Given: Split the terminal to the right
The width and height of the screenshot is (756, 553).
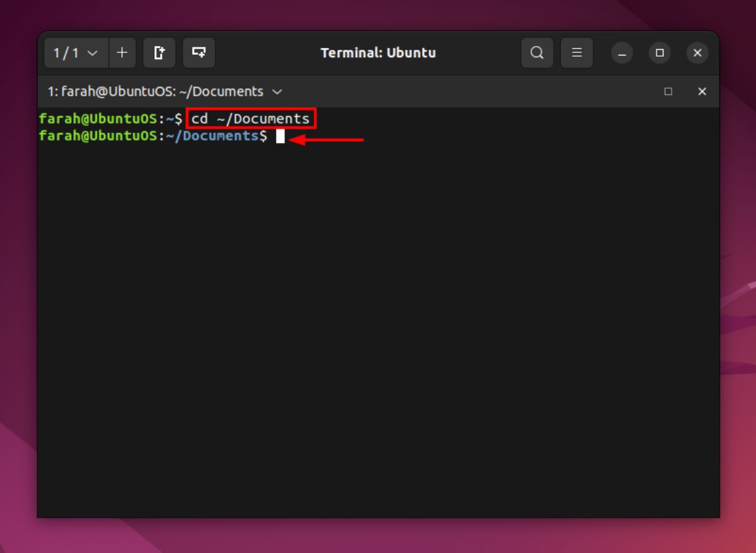Looking at the screenshot, I should 159,53.
